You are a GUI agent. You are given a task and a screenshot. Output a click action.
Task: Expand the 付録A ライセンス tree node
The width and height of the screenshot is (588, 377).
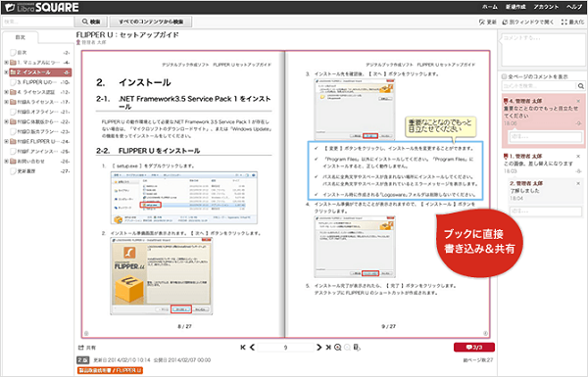[x=6, y=102]
